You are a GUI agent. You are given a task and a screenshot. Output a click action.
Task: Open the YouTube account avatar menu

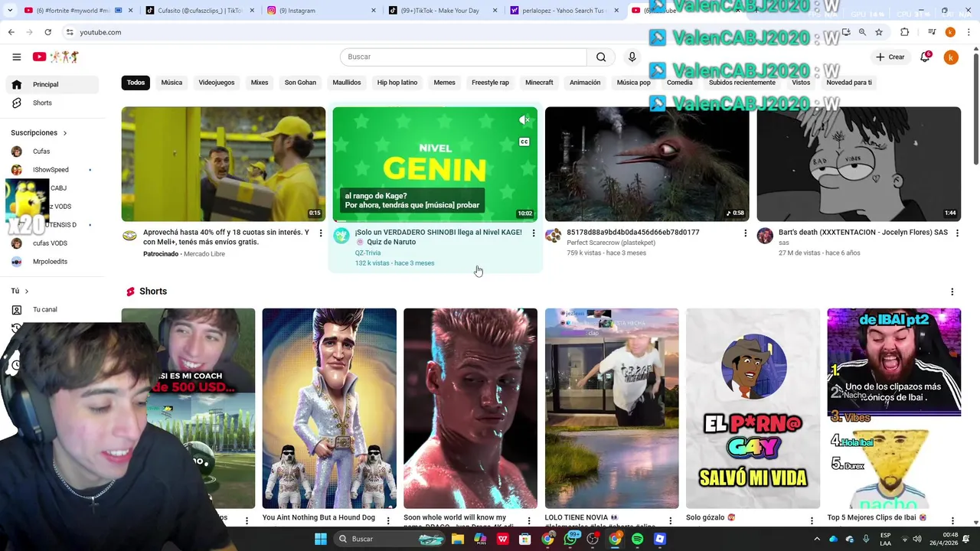point(951,57)
